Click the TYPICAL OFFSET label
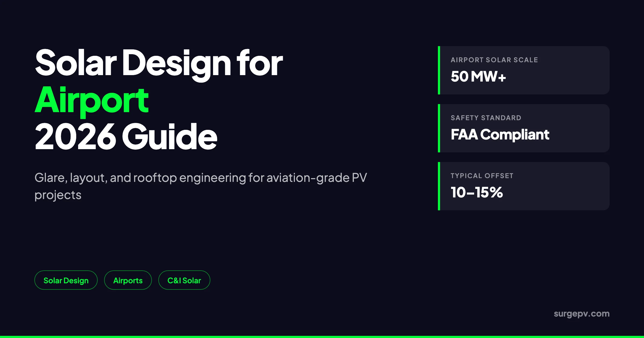This screenshot has width=644, height=338. pos(482,176)
